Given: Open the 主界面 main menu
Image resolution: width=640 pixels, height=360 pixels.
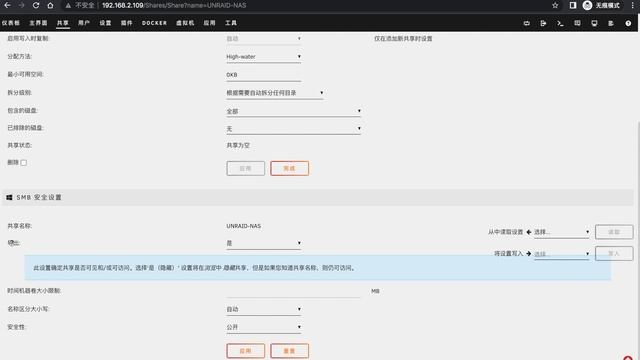Looking at the screenshot, I should pos(38,23).
